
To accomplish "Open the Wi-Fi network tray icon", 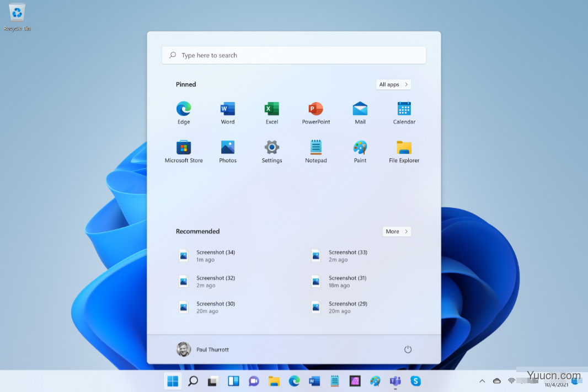I will point(511,381).
